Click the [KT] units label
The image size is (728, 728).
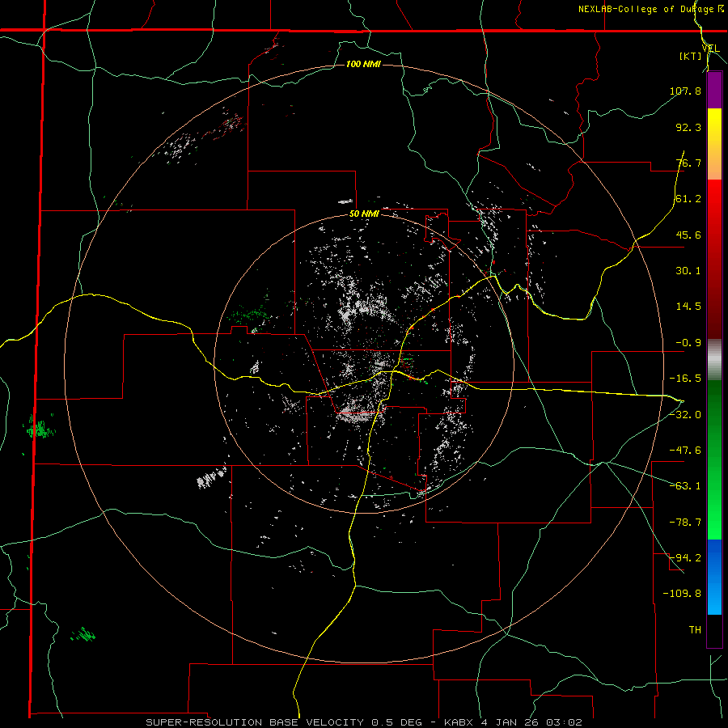[691, 56]
